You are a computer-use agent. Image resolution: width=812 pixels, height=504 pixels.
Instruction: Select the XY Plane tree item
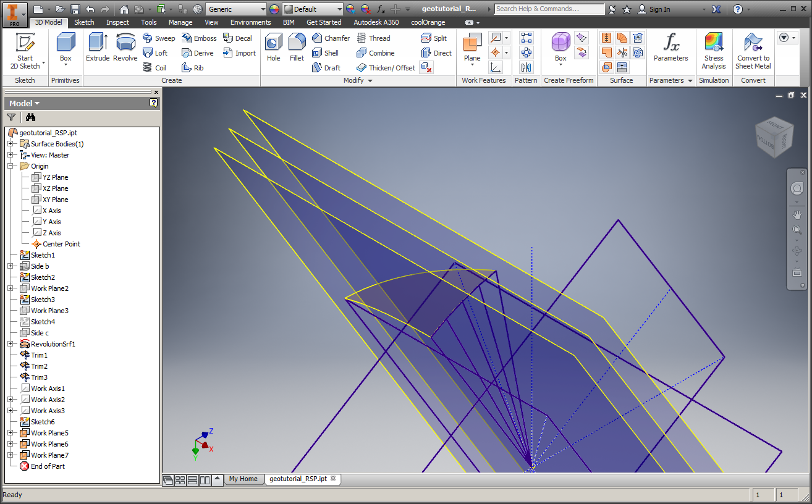(49, 199)
